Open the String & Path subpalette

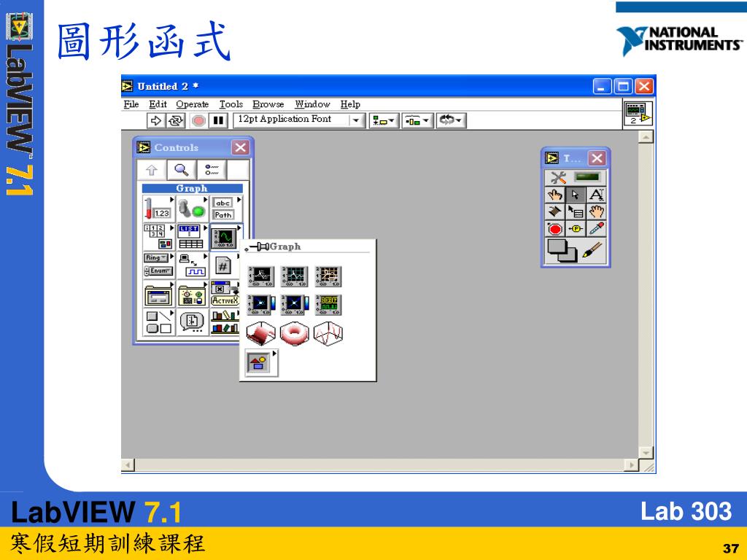pos(225,209)
